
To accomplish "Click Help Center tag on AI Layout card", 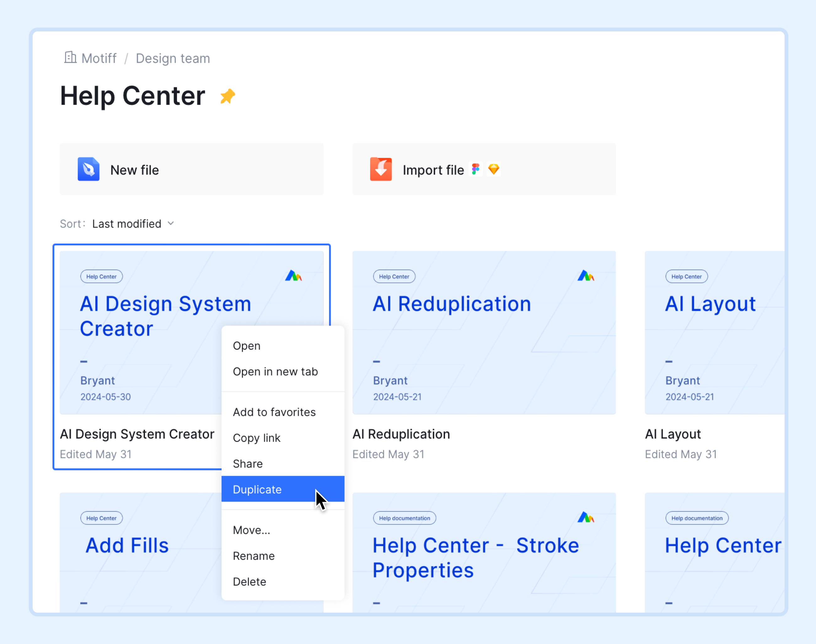I will click(687, 276).
